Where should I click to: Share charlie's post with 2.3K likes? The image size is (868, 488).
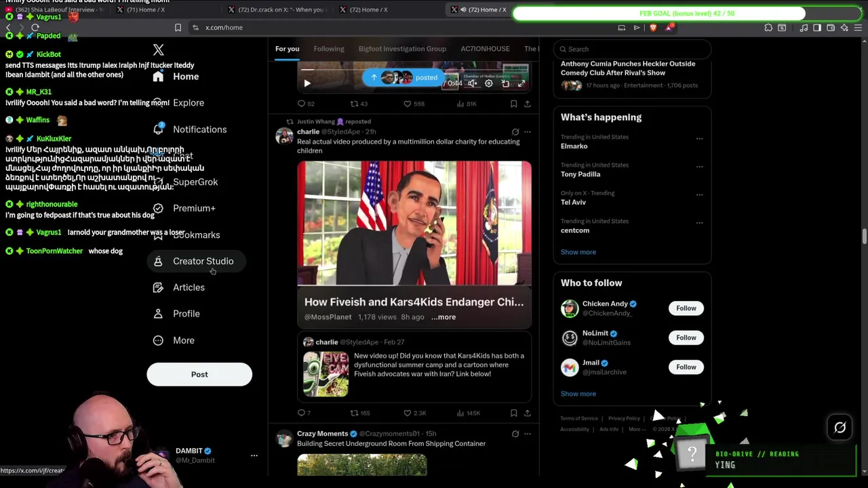527,413
